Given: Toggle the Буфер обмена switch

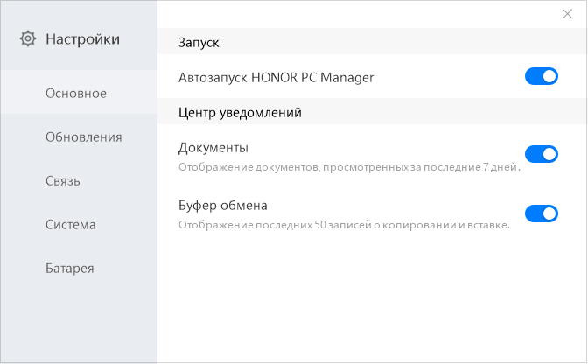Looking at the screenshot, I should tap(541, 213).
